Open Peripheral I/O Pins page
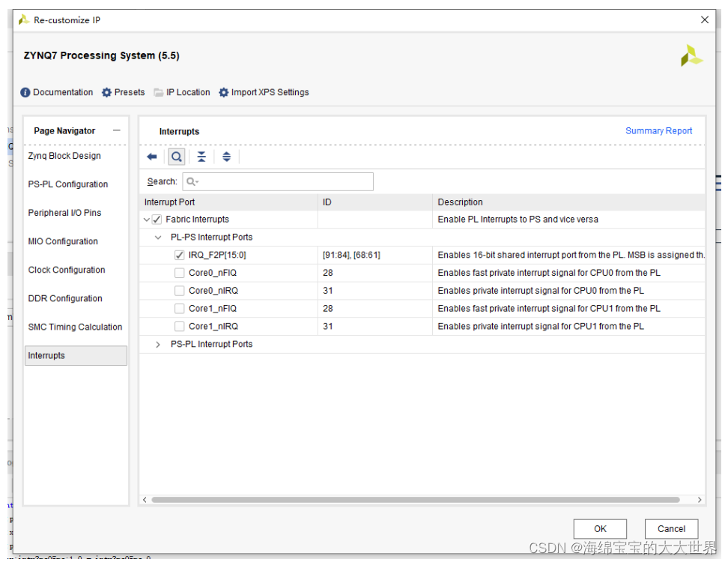Viewport: 728px width, 562px height. pos(64,213)
